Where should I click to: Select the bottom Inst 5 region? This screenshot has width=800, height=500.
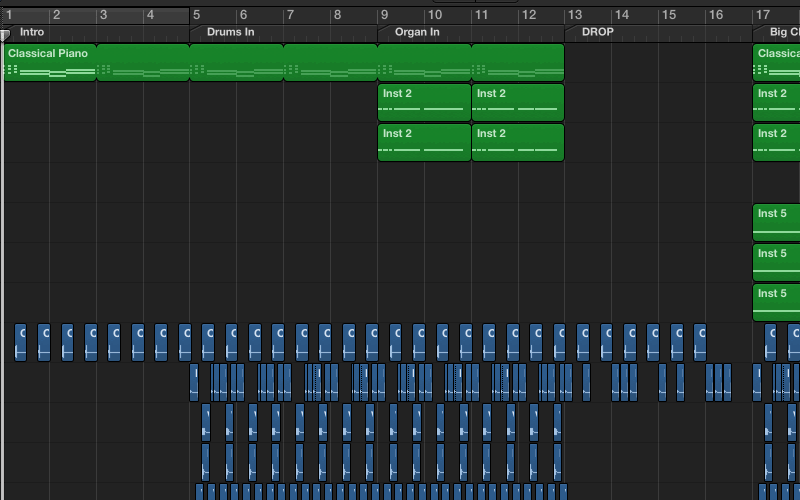(777, 302)
